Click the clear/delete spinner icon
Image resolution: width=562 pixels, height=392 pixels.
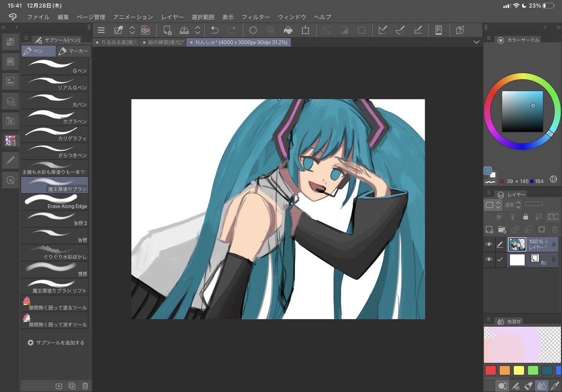point(253,30)
